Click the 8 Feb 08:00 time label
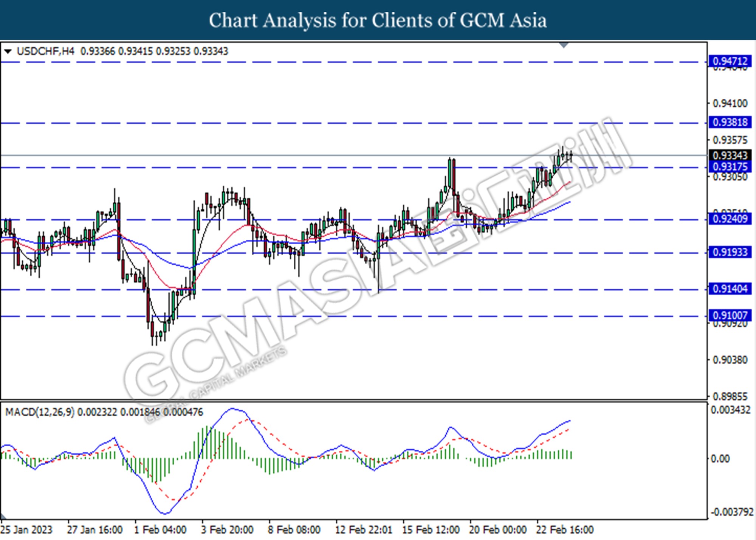This screenshot has height=540, width=756. pyautogui.click(x=294, y=530)
